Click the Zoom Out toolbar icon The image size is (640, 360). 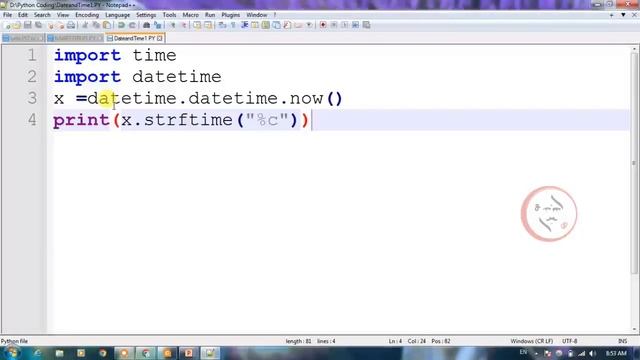tap(184, 25)
